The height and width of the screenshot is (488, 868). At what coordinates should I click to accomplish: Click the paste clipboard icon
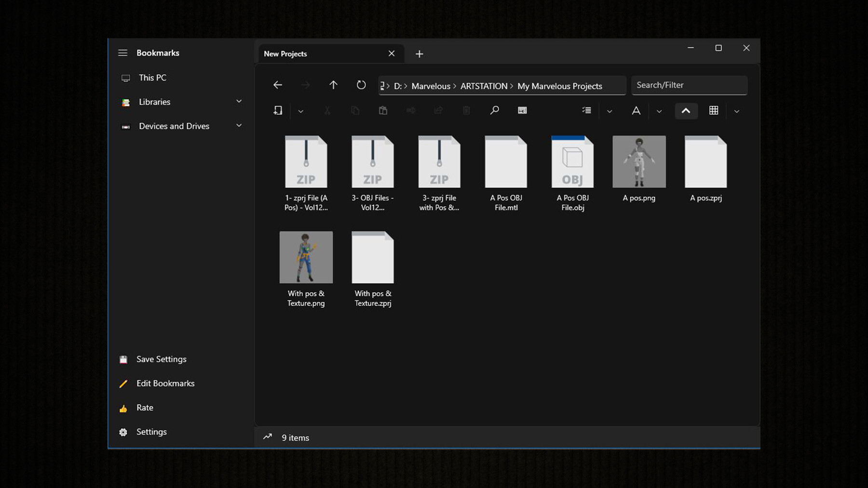383,111
